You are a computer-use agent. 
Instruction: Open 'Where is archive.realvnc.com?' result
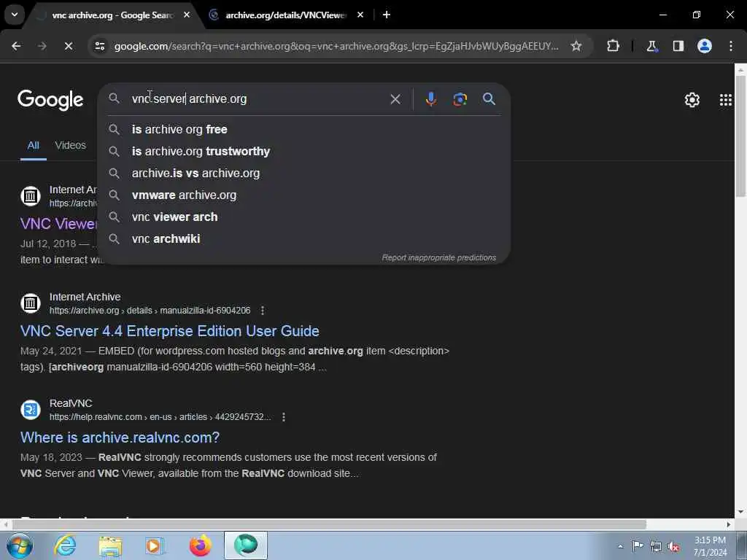tap(120, 437)
